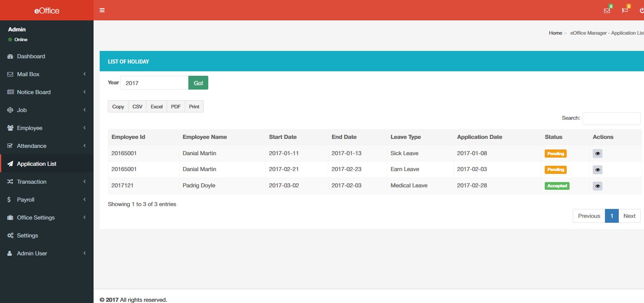
Task: Open the flag notifications icon
Action: pyautogui.click(x=625, y=11)
